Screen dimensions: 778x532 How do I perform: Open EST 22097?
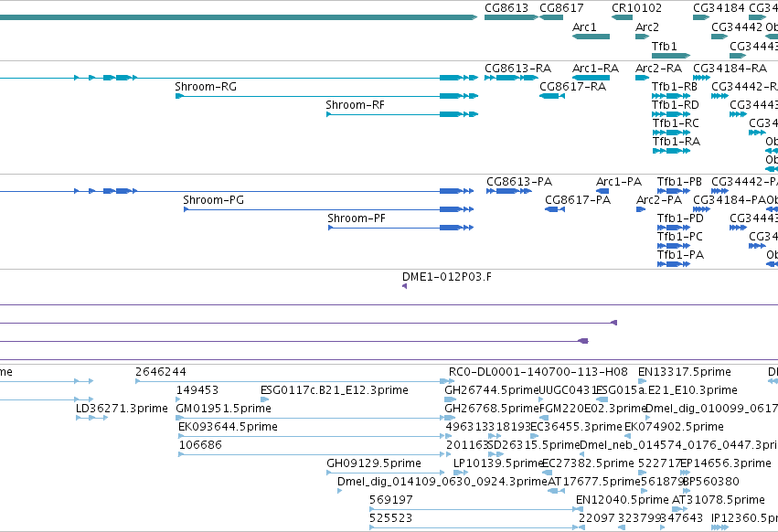coord(581,527)
